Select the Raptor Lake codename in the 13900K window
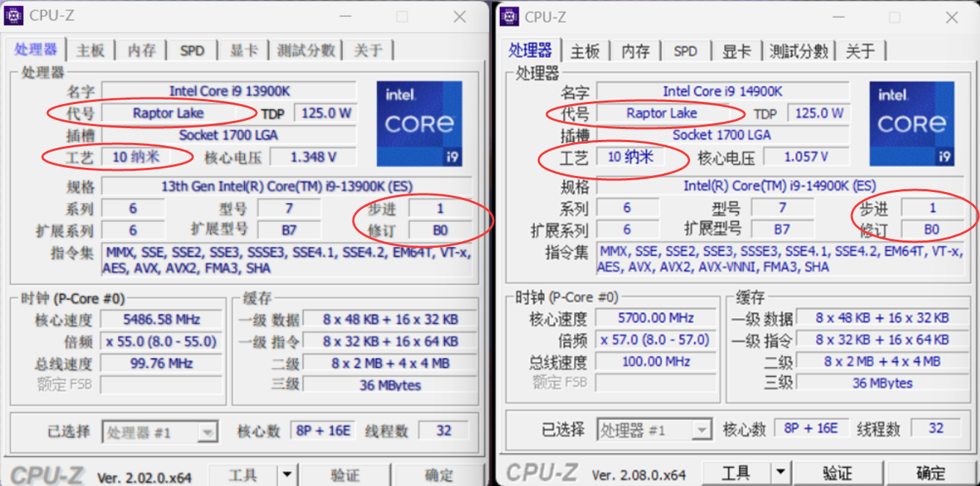The height and width of the screenshot is (486, 980). 168,113
